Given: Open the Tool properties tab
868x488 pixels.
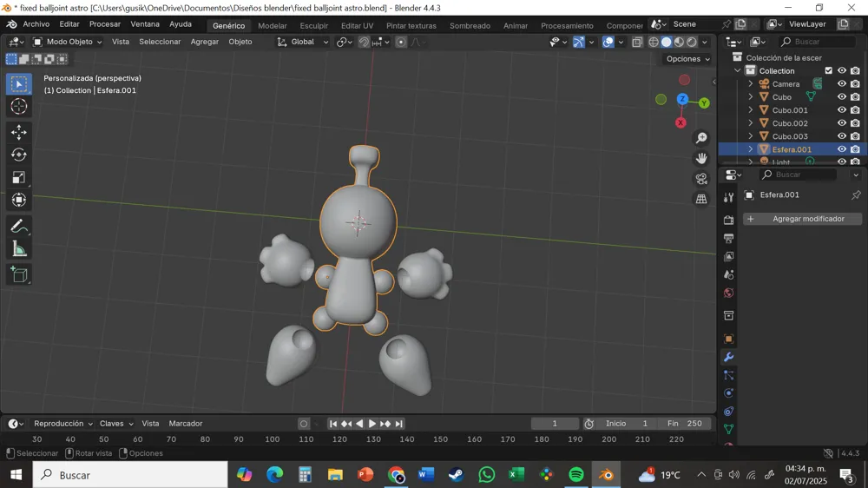Looking at the screenshot, I should click(728, 197).
